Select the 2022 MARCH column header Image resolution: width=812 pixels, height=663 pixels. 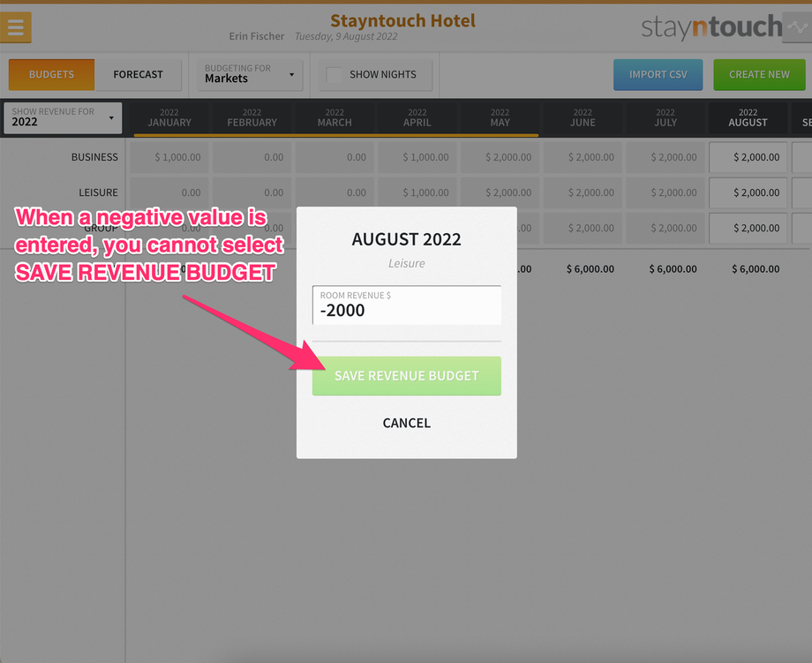click(335, 117)
